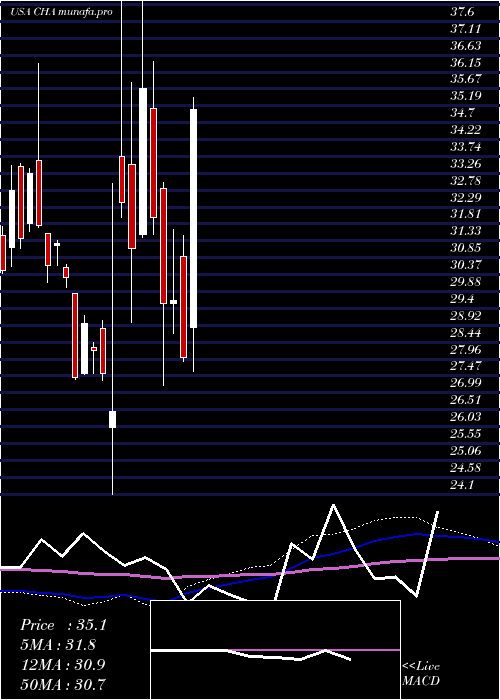
Task: Click the 31.33 price axis label
Action: (x=466, y=231)
